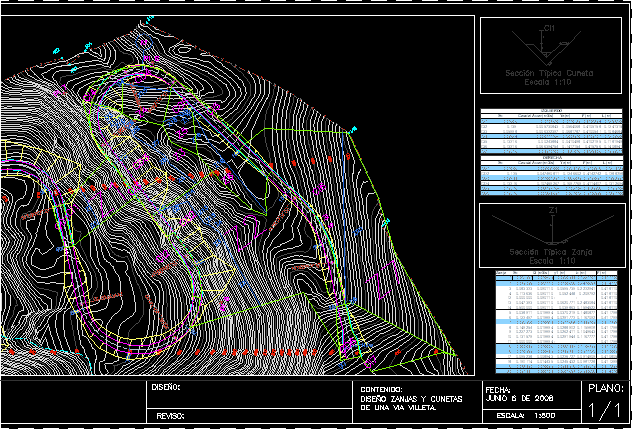Click the magenta "PI 6" point label
Screen dimensions: 632x429
151,59
